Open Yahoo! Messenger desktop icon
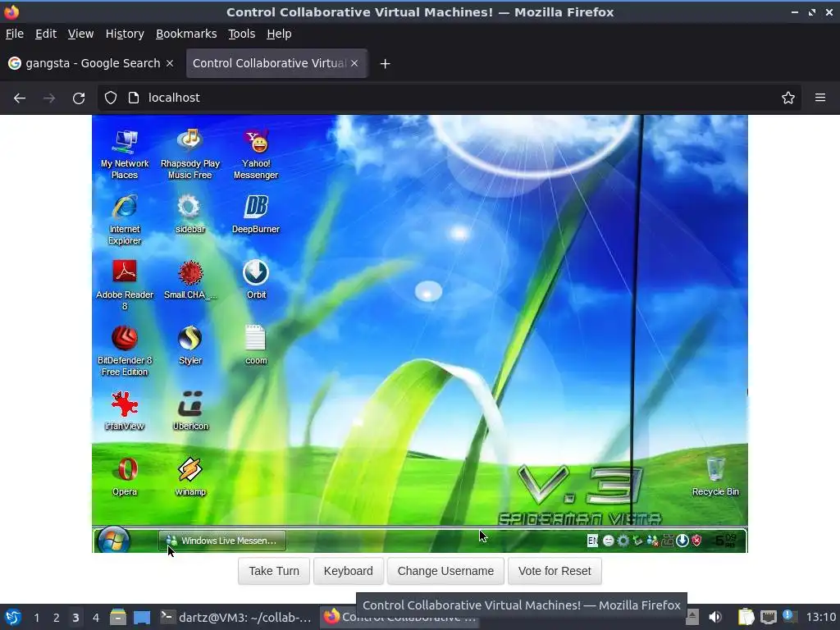 [256, 153]
